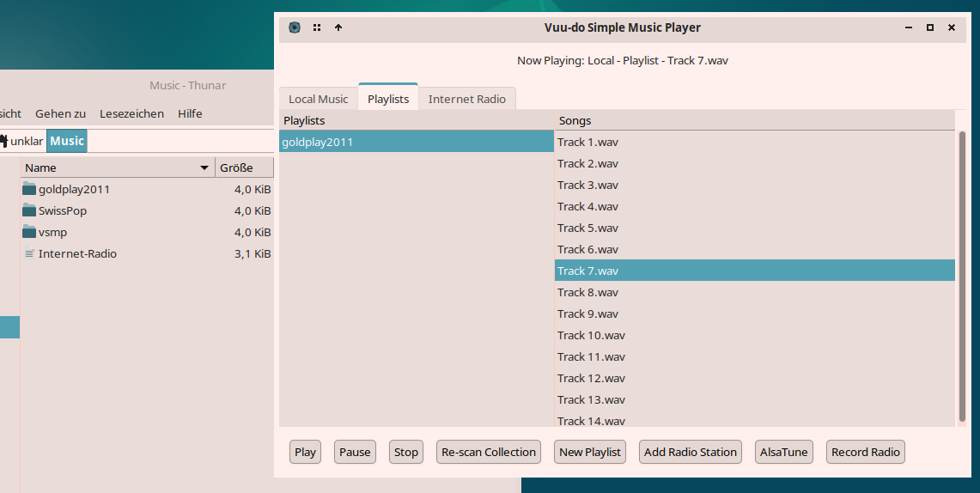
Task: Click the Stop button
Action: coord(406,452)
